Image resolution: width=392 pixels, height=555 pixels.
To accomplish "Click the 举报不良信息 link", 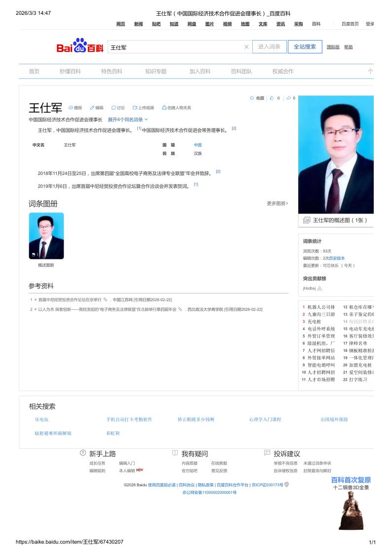I will point(285,464).
